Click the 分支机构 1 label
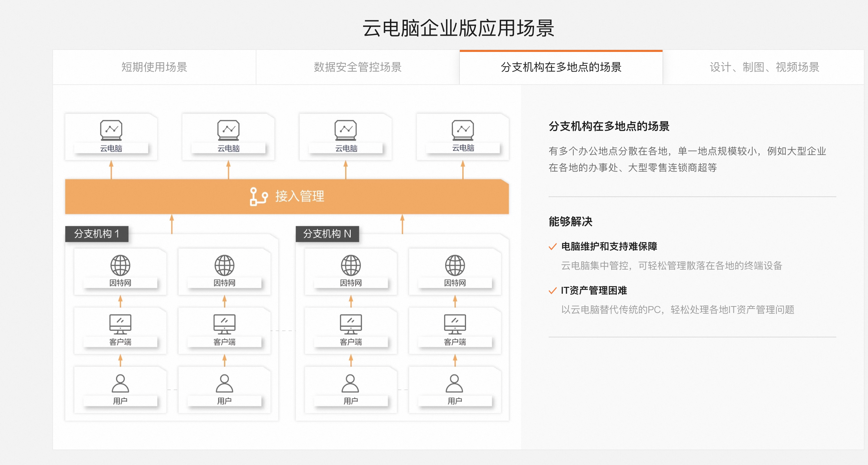Viewport: 868px width, 465px height. coord(97,234)
